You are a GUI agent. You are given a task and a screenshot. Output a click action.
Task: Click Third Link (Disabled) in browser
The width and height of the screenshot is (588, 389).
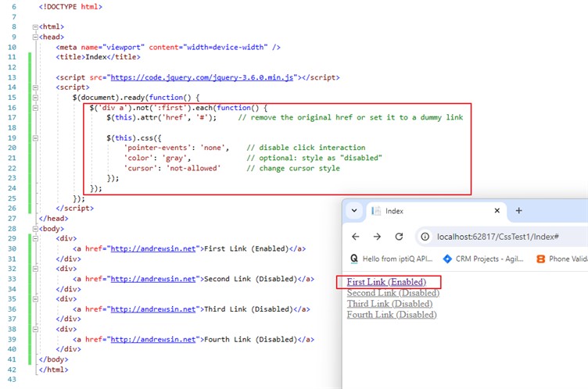(x=389, y=304)
